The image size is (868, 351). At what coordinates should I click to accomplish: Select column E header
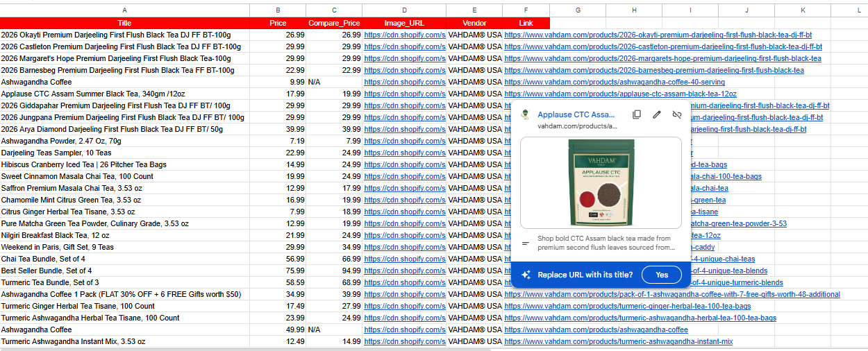(x=474, y=10)
